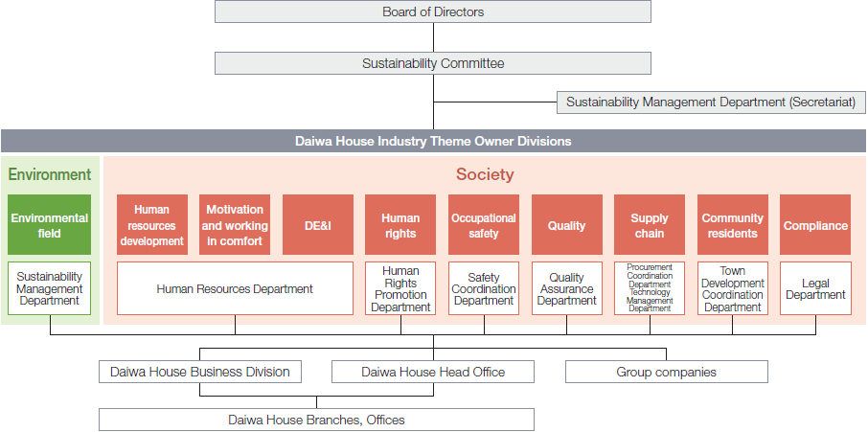Image resolution: width=868 pixels, height=432 pixels.
Task: Click the Community residents box
Action: (x=732, y=225)
